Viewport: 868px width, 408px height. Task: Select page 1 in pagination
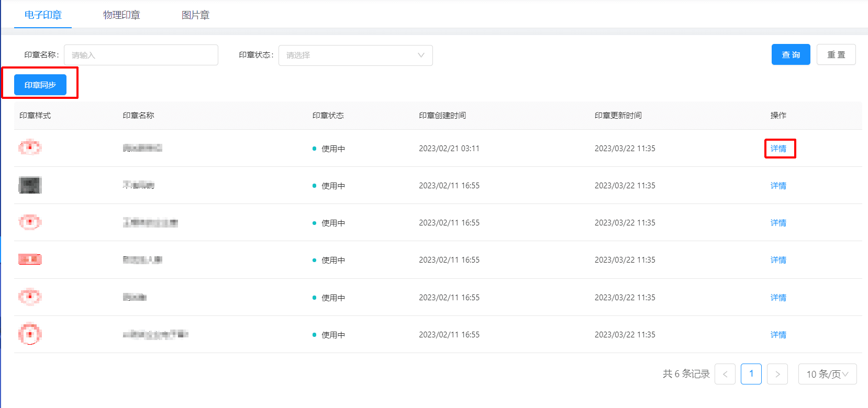751,374
